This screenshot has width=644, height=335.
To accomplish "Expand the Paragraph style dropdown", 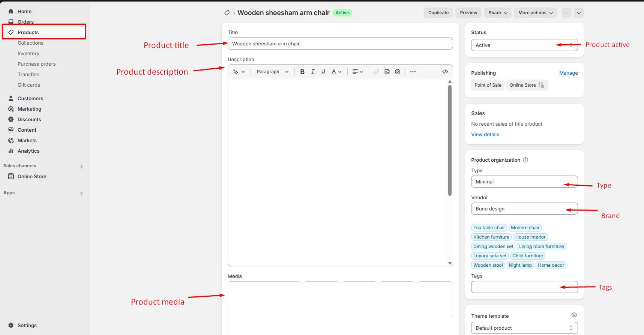I will tap(272, 72).
